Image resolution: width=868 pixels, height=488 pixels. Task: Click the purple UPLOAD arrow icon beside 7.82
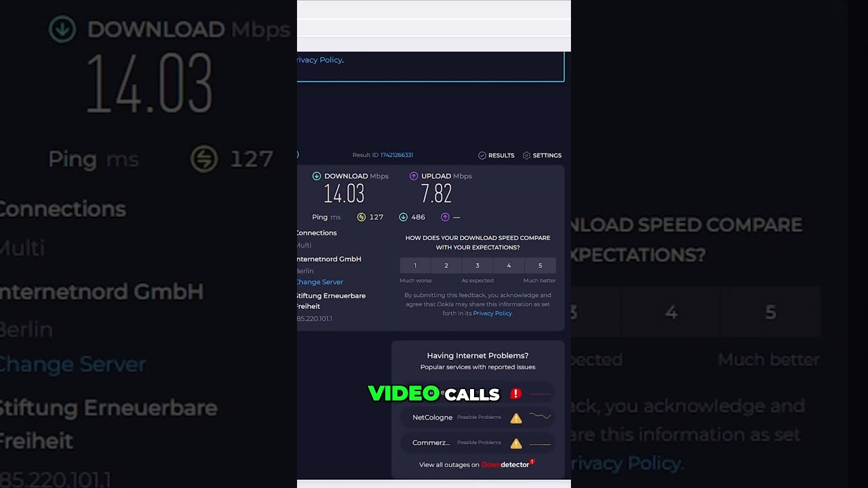(414, 176)
